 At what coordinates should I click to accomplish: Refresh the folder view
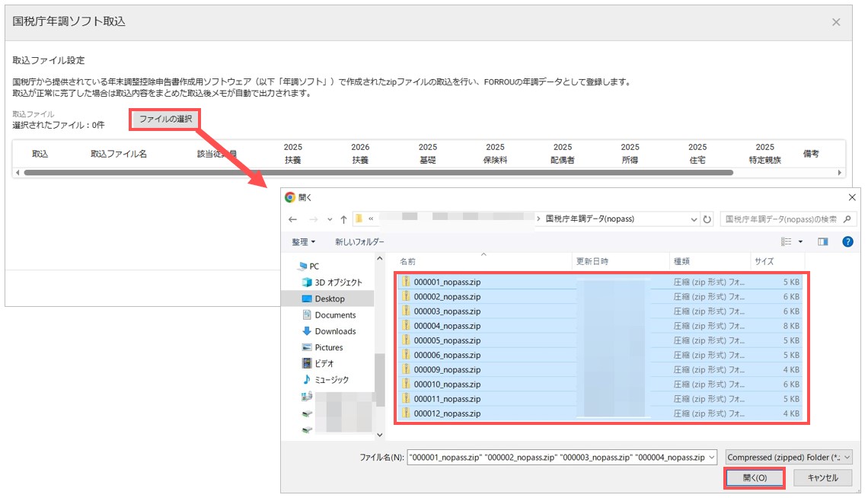[x=707, y=219]
